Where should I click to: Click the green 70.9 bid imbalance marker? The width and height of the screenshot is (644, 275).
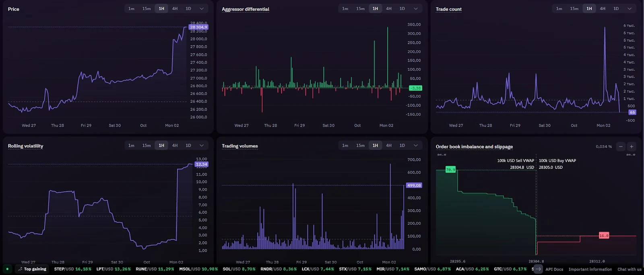[x=450, y=170]
